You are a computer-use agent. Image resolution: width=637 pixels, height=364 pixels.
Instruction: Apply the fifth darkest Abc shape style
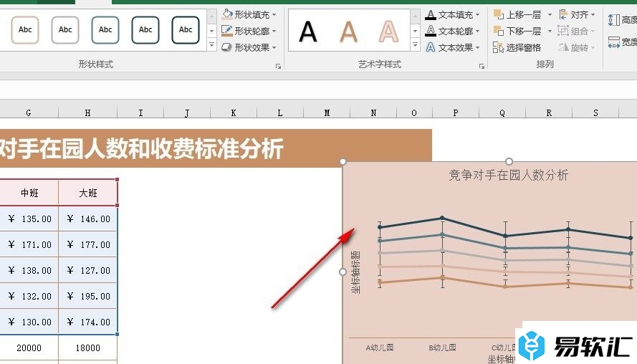point(186,29)
